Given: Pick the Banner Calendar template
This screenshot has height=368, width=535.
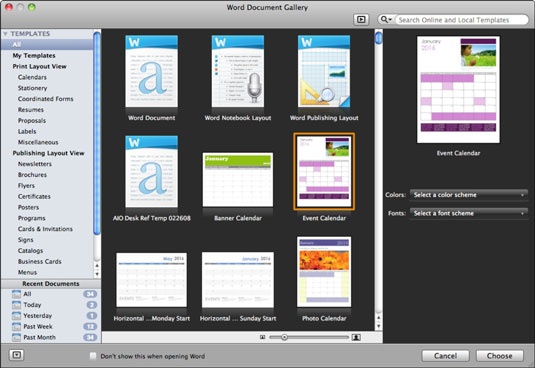Looking at the screenshot, I should click(238, 179).
